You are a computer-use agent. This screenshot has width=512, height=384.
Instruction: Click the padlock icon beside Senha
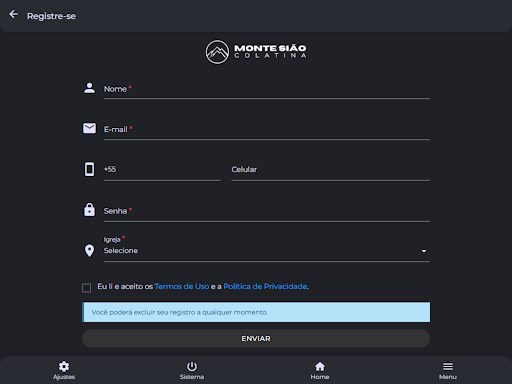click(89, 210)
